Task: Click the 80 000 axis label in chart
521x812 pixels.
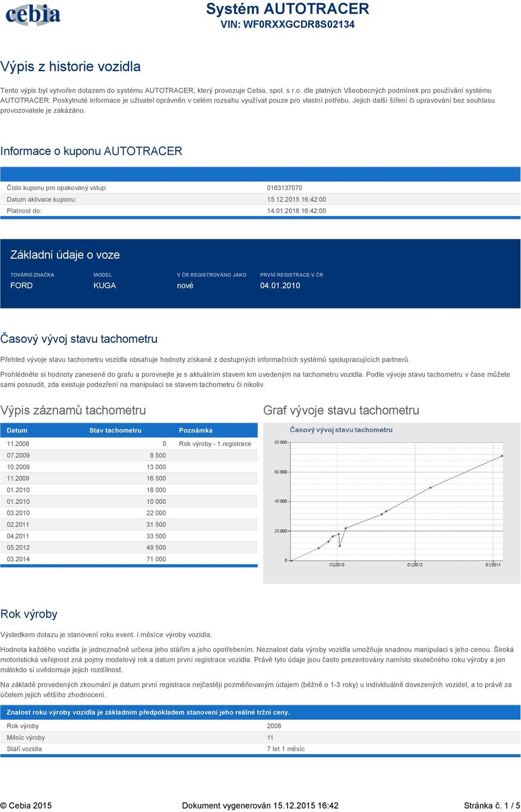Action: [x=281, y=442]
